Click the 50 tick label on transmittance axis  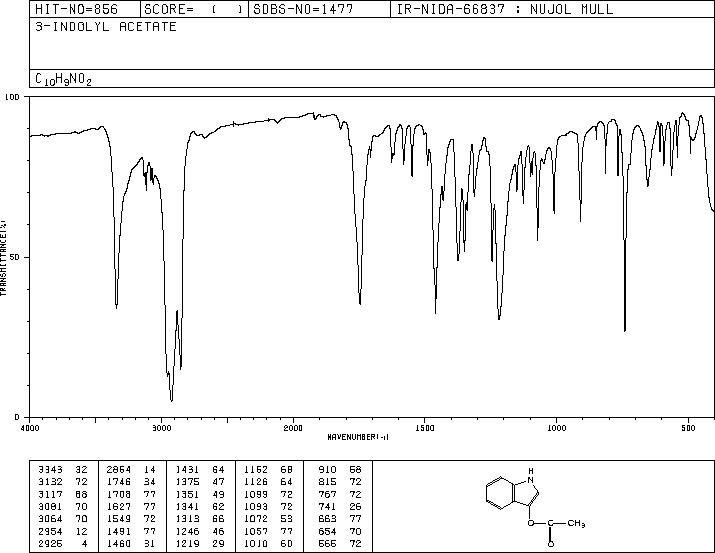coord(13,258)
